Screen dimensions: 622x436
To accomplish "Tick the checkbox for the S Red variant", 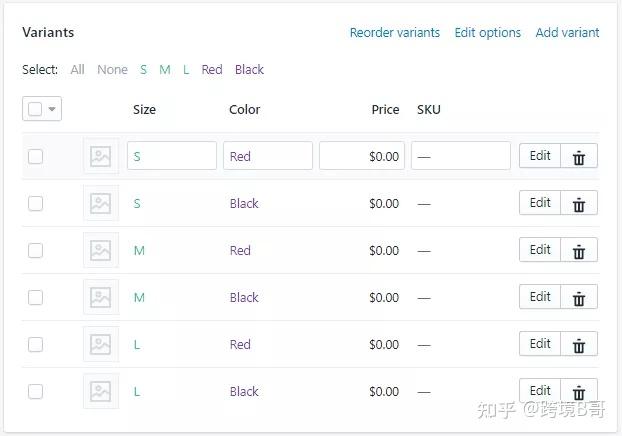I will click(36, 156).
